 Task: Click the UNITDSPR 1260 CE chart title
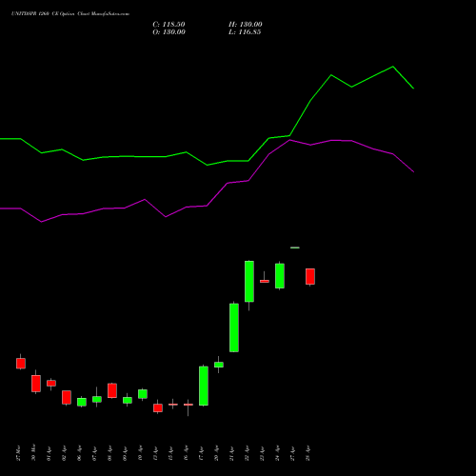click(70, 14)
